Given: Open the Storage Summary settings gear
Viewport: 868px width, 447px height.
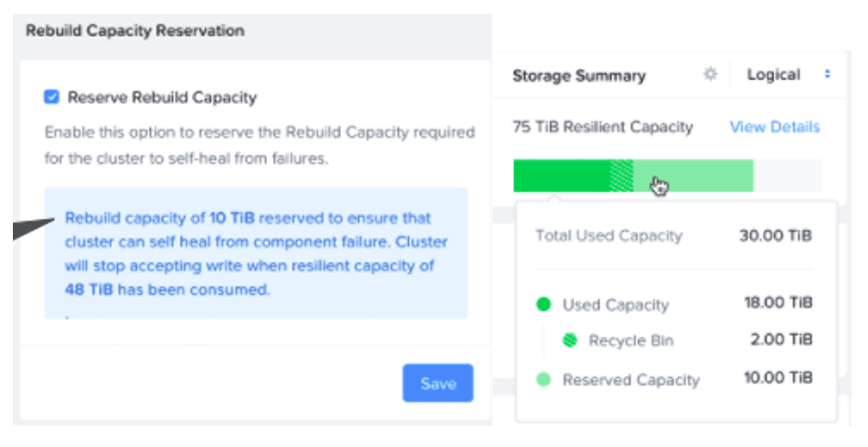Looking at the screenshot, I should pyautogui.click(x=710, y=74).
